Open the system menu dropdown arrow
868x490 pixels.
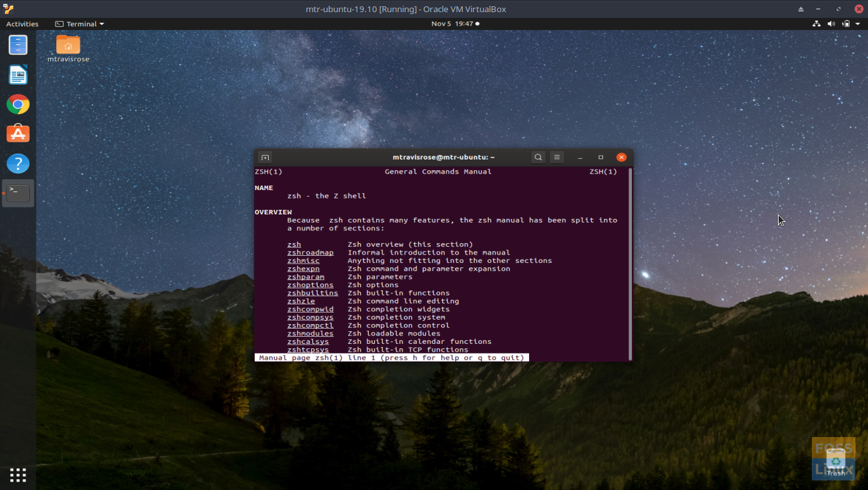point(858,24)
